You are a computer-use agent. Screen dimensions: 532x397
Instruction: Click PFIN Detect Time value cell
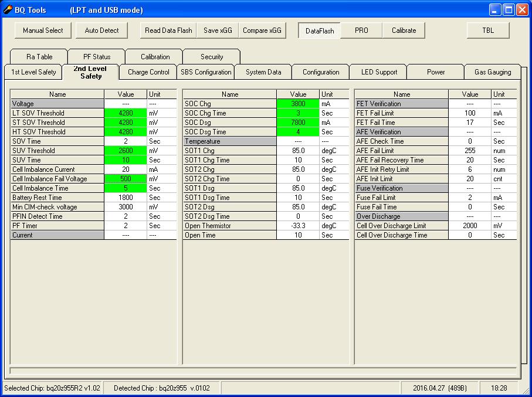click(x=126, y=216)
